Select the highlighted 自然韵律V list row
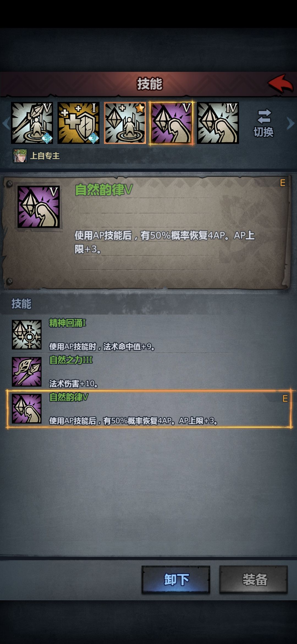Image resolution: width=297 pixels, height=644 pixels. [x=149, y=409]
